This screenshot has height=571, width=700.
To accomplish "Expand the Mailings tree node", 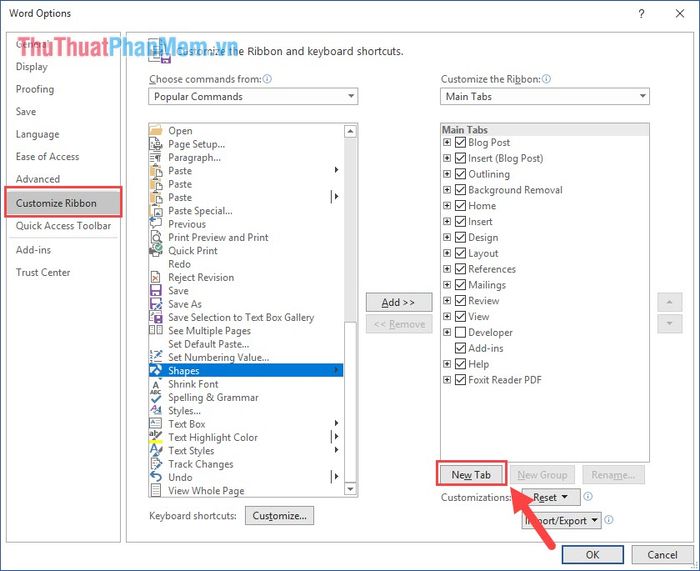I will 447,285.
